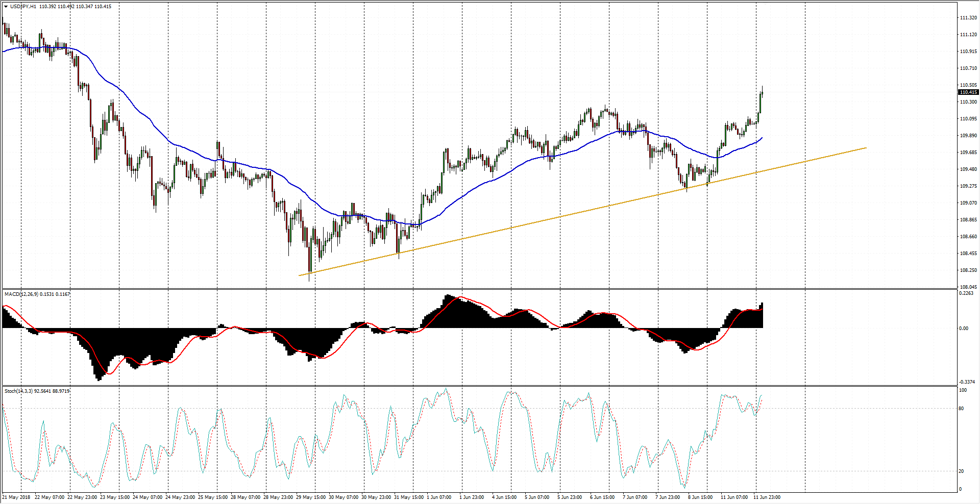
Task: Click the 111.320 price axis label
Action: pyautogui.click(x=968, y=18)
